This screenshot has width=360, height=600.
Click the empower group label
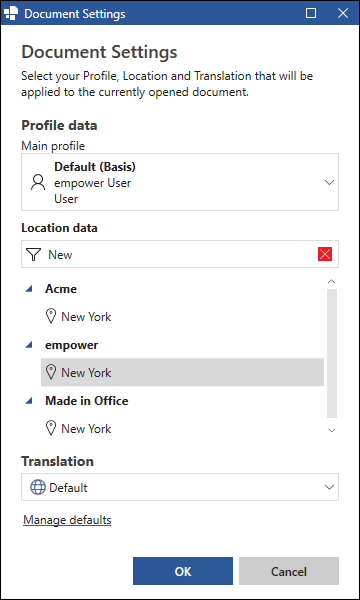click(72, 345)
